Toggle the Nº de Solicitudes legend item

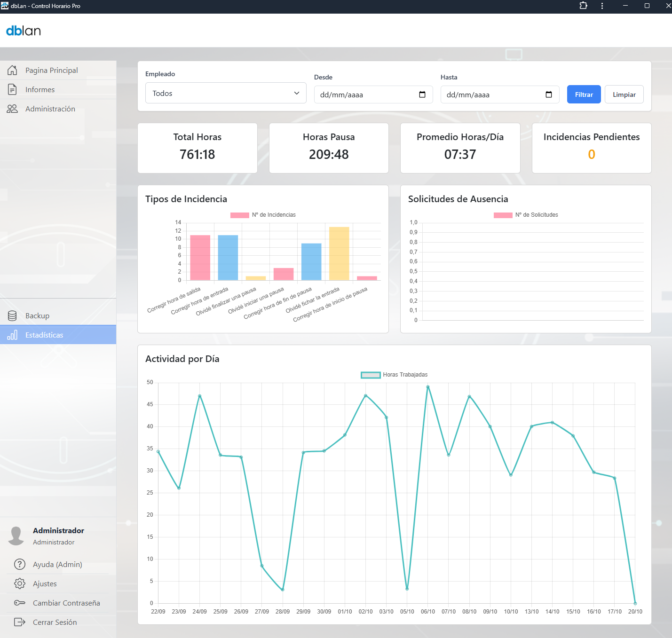point(526,215)
